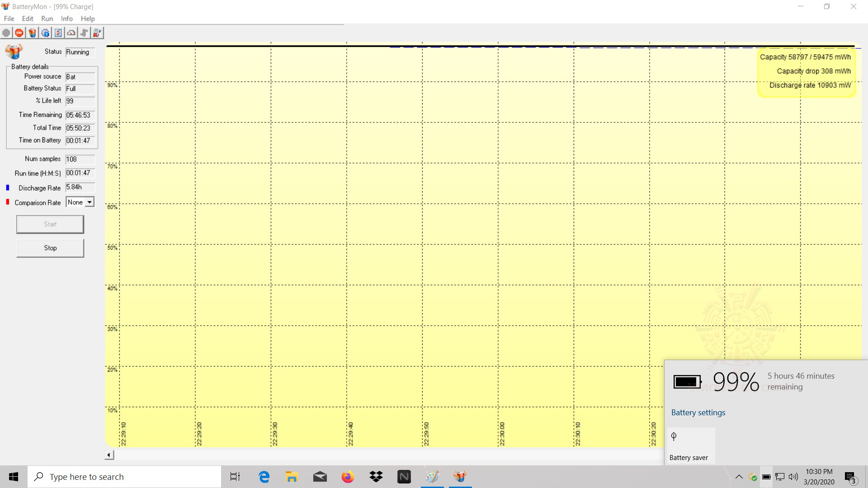
Task: Open configuration via the checklist toolbar icon
Action: pos(58,33)
